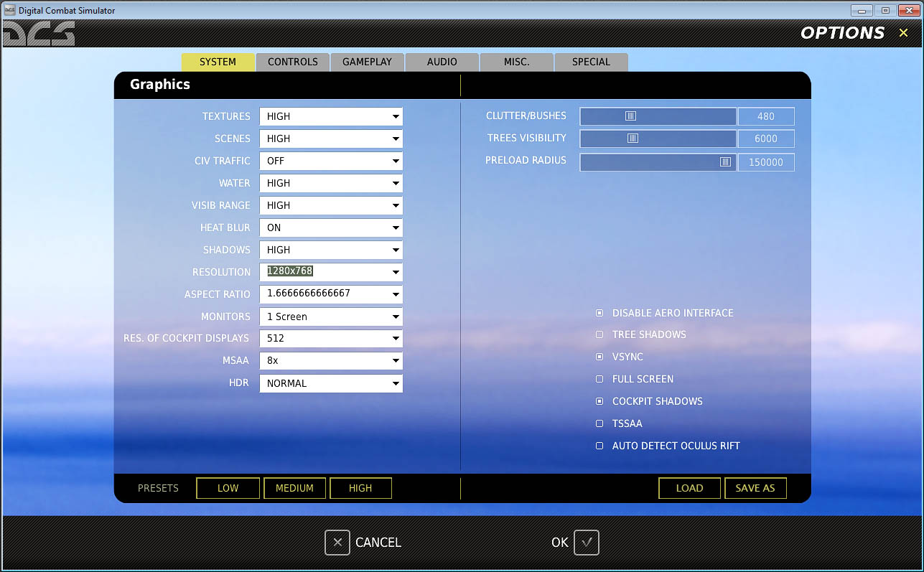924x572 pixels.
Task: Click the Graphics section heading
Action: (x=160, y=84)
